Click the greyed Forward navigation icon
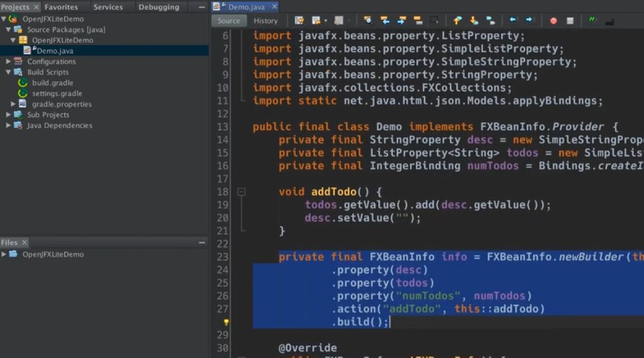The height and width of the screenshot is (358, 644). click(339, 20)
